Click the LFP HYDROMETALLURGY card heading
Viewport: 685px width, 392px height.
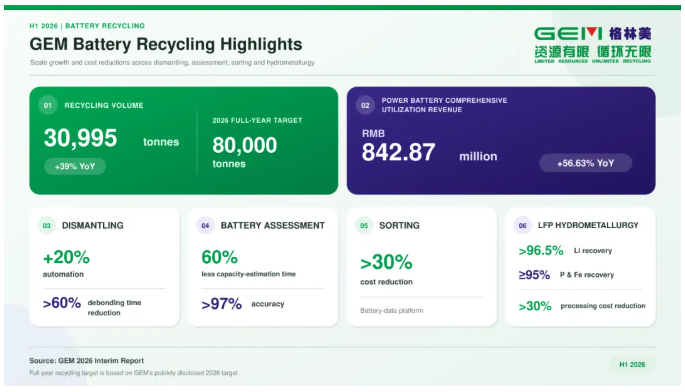pos(588,225)
